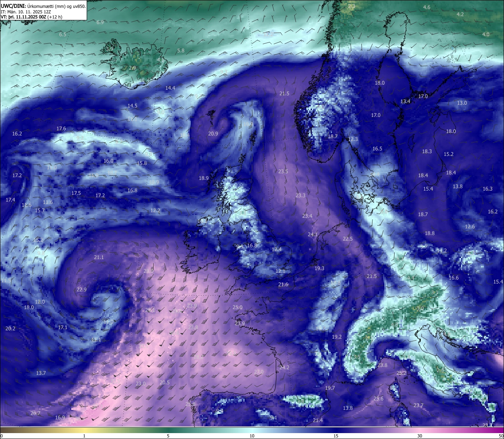This screenshot has height=439, width=504.
Task: Click the 16.0 value label
Action: click(108, 161)
